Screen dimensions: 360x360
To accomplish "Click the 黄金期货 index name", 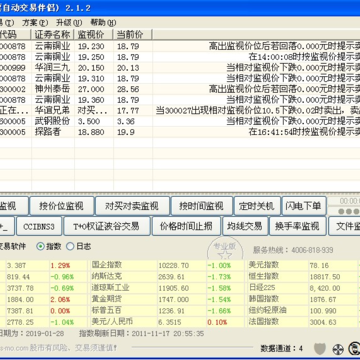I will pos(107,299).
